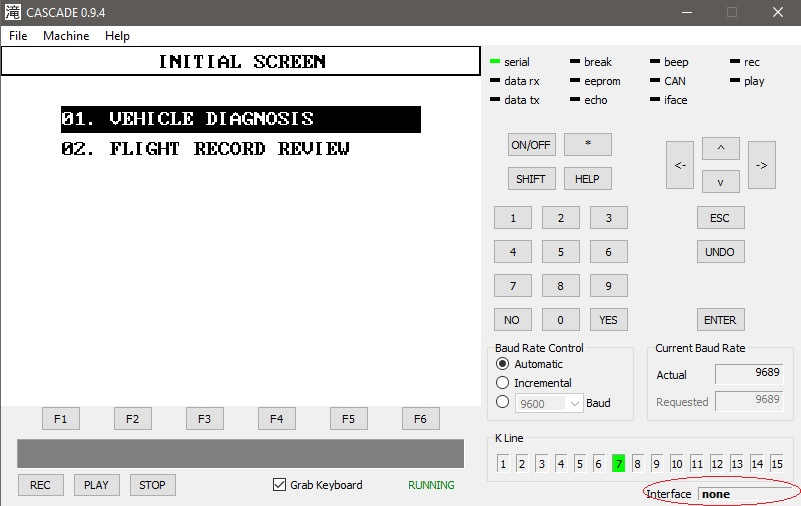Click keypad digit 1
Image resolution: width=801 pixels, height=506 pixels.
pyautogui.click(x=513, y=218)
